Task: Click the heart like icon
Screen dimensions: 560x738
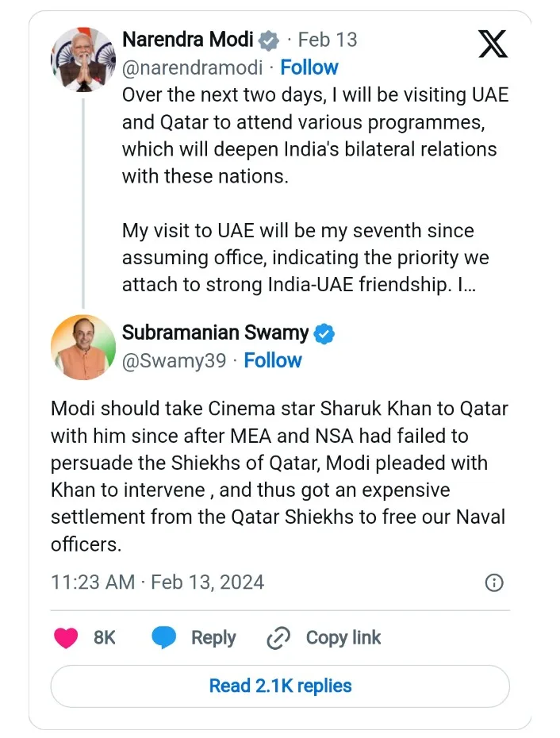Action: [66, 638]
